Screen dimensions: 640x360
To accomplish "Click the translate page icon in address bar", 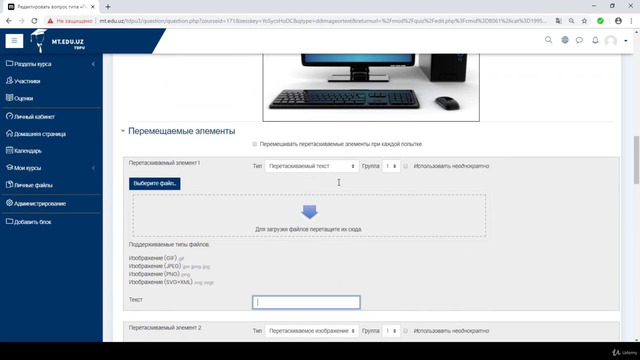I will click(558, 21).
